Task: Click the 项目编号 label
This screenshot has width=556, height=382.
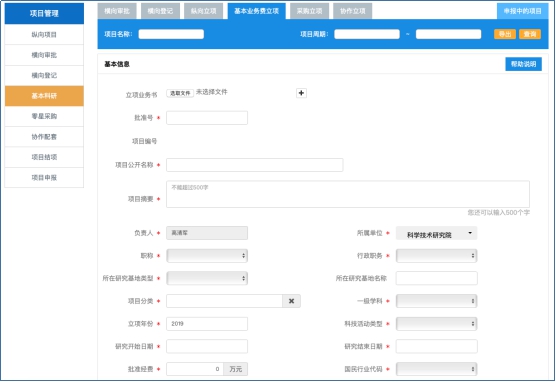Action: click(144, 141)
